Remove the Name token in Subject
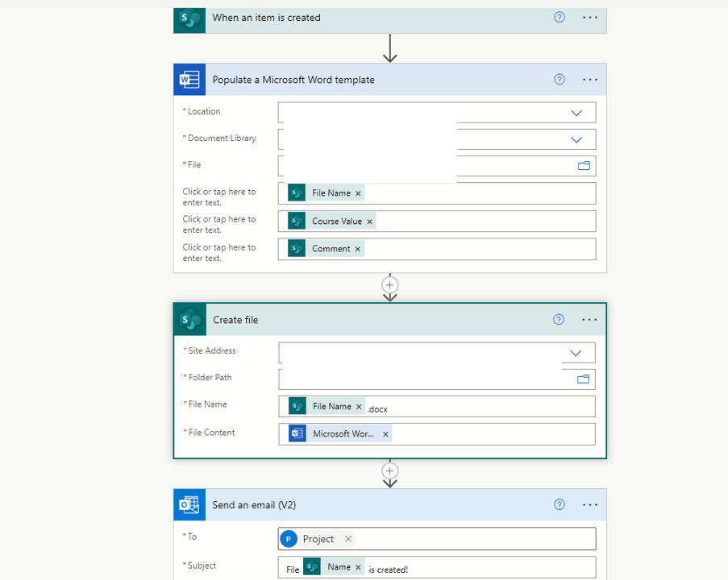 358,567
